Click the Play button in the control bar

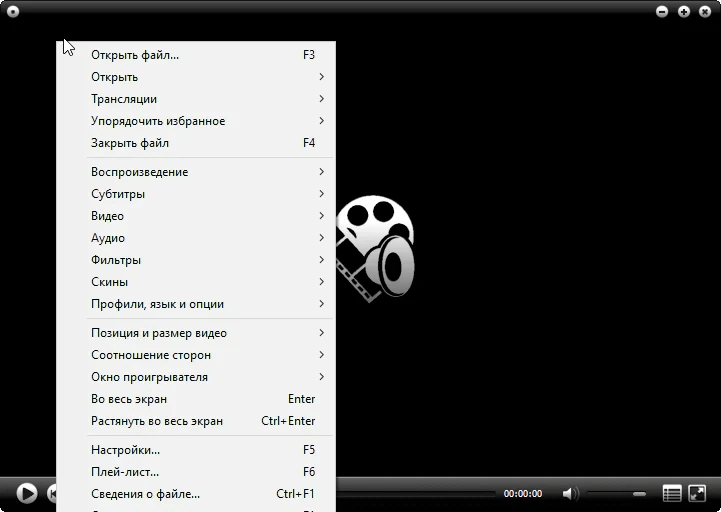(x=27, y=493)
